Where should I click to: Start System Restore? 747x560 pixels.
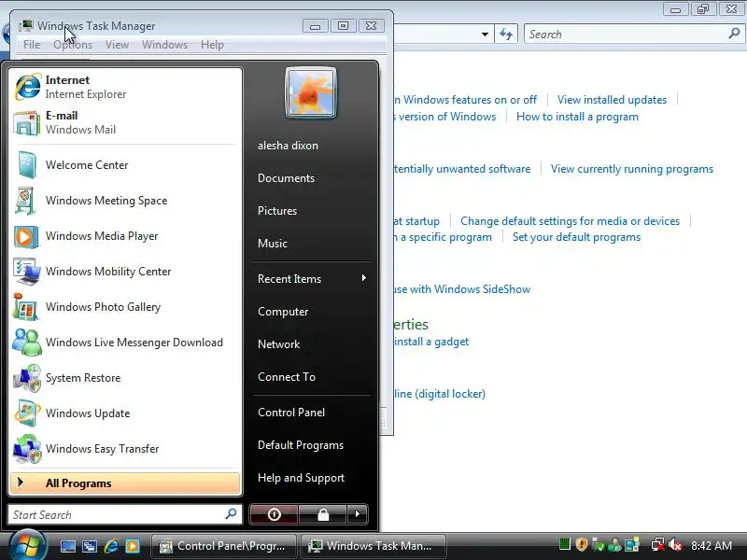coord(125,378)
